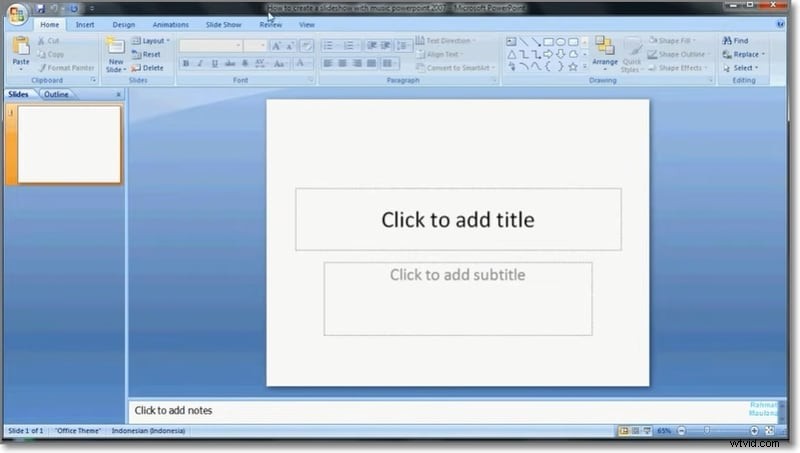Toggle Italic text formatting
Image resolution: width=800 pixels, height=453 pixels.
point(200,64)
